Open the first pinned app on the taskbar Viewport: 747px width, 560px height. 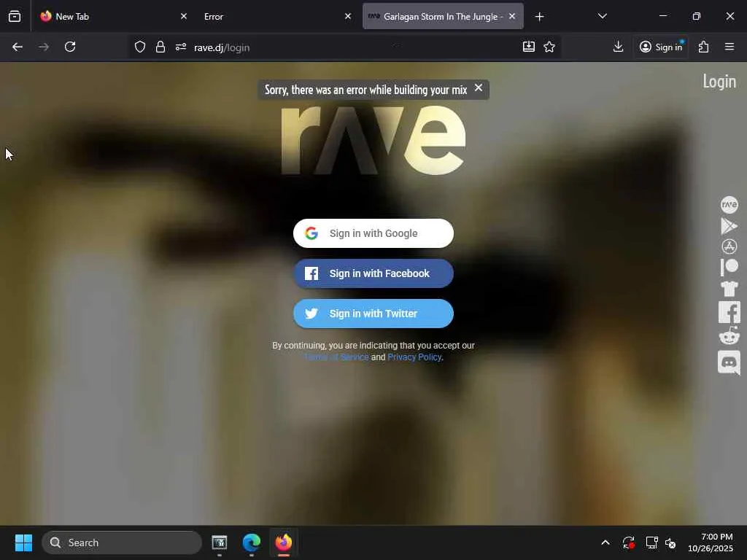pyautogui.click(x=219, y=542)
